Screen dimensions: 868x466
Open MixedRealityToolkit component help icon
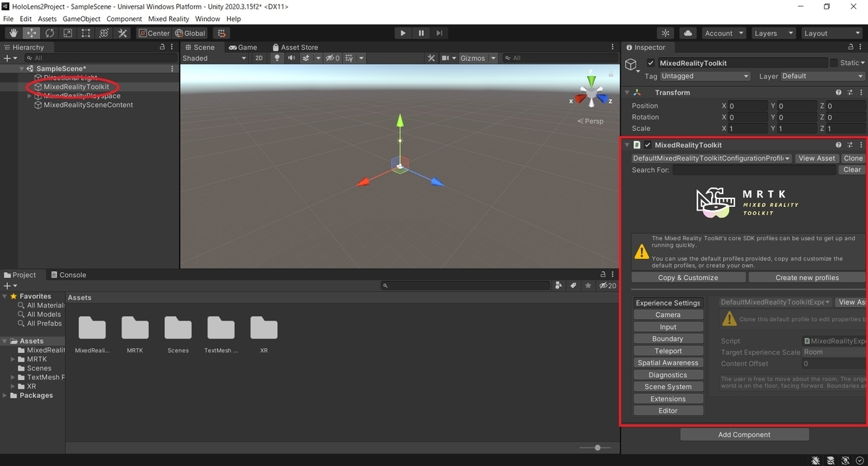click(838, 145)
